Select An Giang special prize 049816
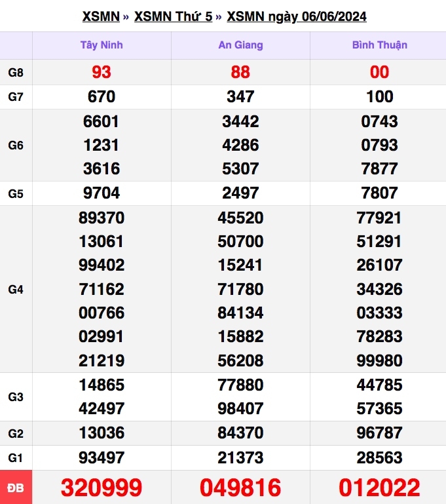 click(x=240, y=487)
